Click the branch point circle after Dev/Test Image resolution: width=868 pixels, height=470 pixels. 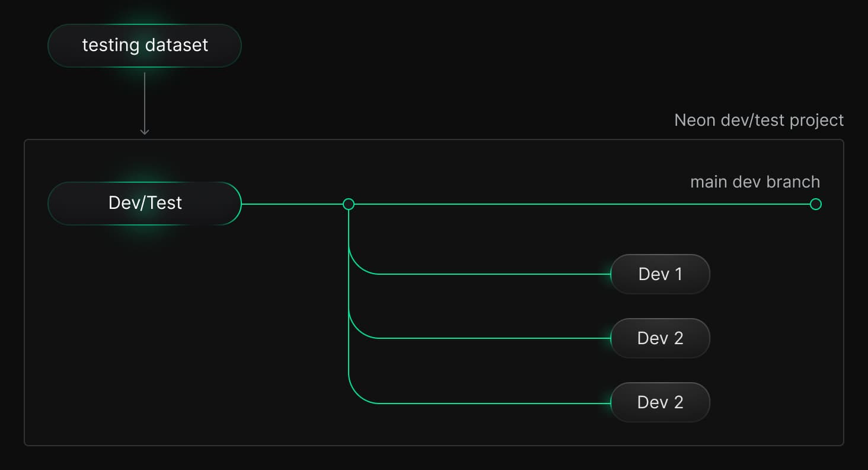point(349,204)
